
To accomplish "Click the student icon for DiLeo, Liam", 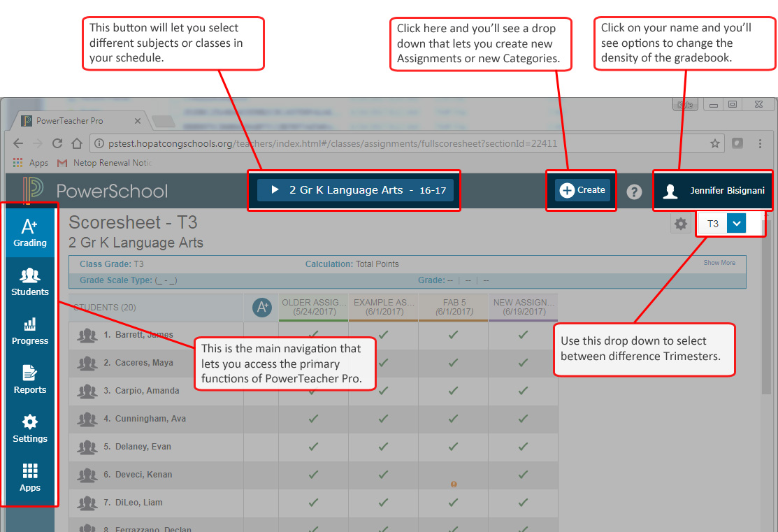I will tap(87, 503).
